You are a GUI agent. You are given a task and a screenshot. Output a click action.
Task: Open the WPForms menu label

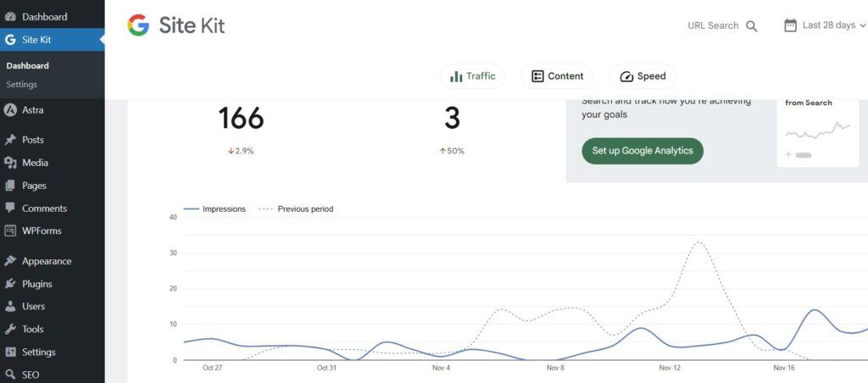pyautogui.click(x=42, y=230)
